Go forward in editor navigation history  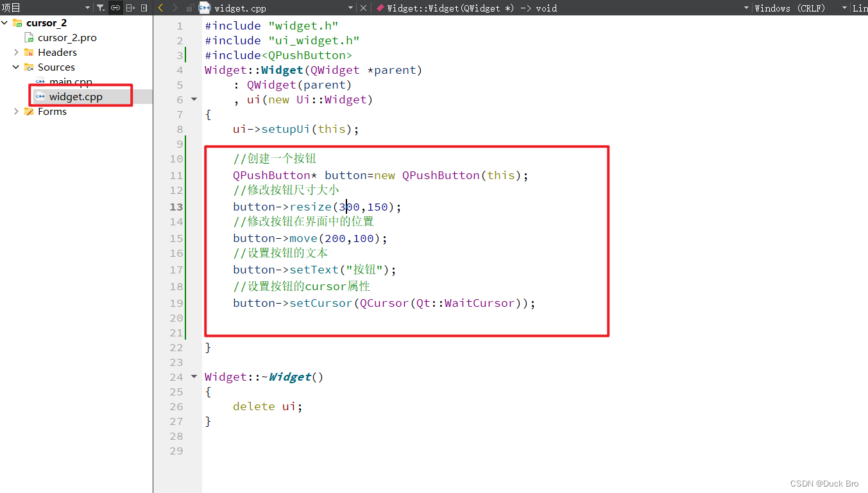coord(174,8)
